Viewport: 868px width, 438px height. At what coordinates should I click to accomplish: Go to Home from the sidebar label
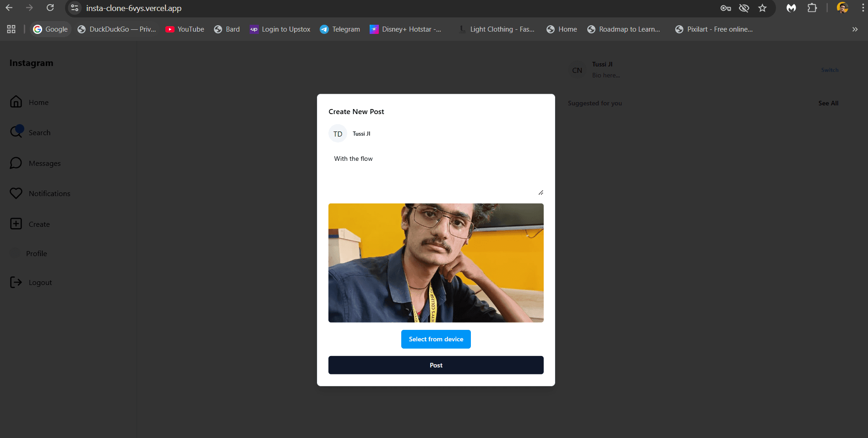pos(38,103)
